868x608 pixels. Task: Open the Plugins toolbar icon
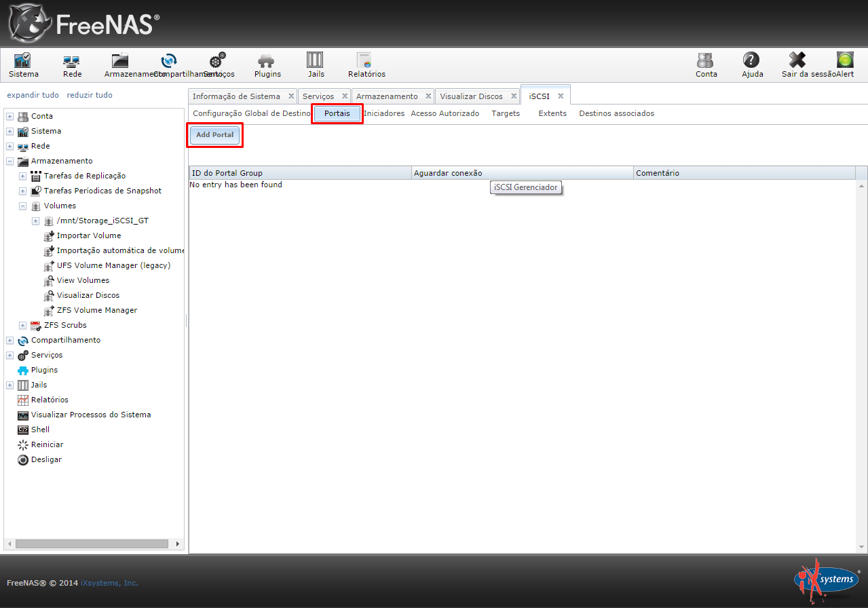267,61
